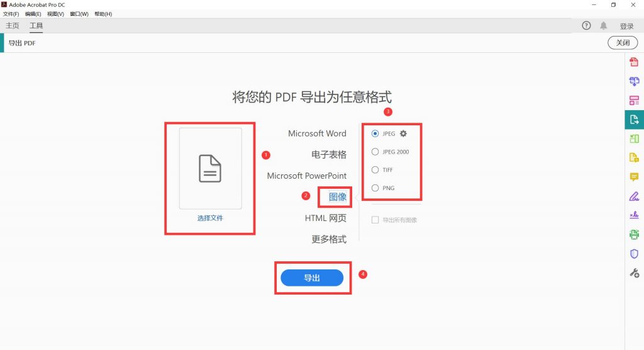Select the JPEG 2000 radio button
The image size is (644, 350).
[x=375, y=152]
